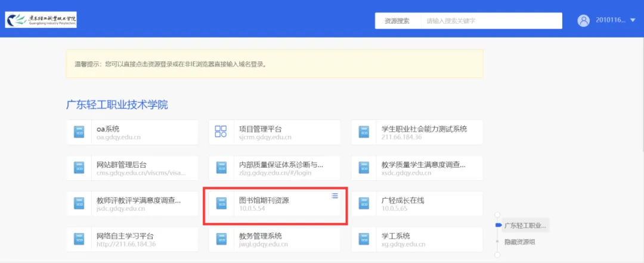Image resolution: width=644 pixels, height=263 pixels.
Task: Click the xg.gdqy.edu.cn address text
Action: click(x=403, y=244)
